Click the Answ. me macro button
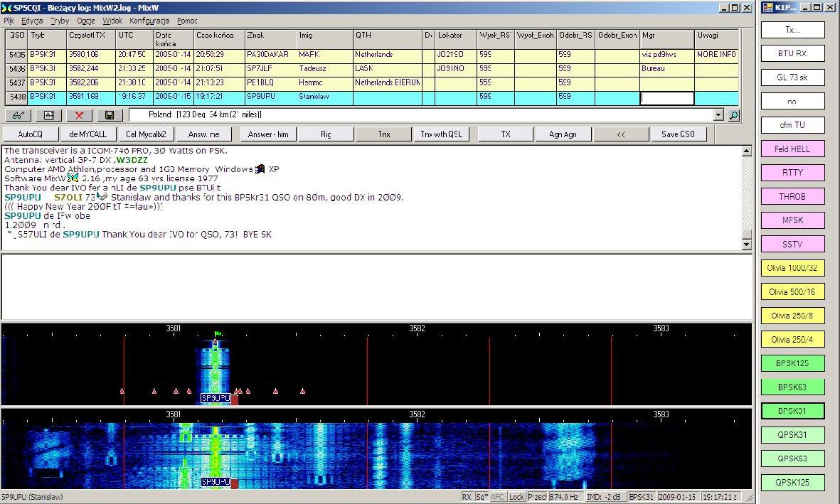 (x=203, y=134)
